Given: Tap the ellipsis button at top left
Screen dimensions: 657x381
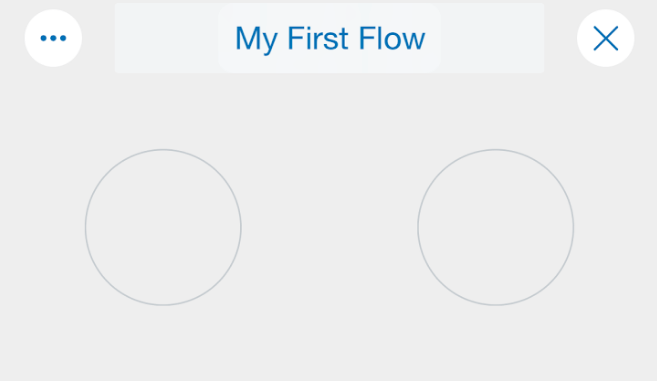Looking at the screenshot, I should pos(53,38).
